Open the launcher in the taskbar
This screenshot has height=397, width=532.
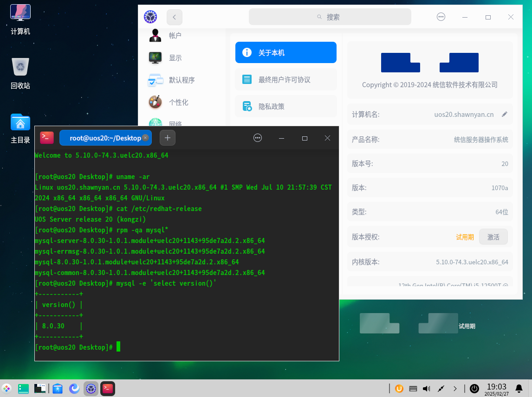click(6, 389)
